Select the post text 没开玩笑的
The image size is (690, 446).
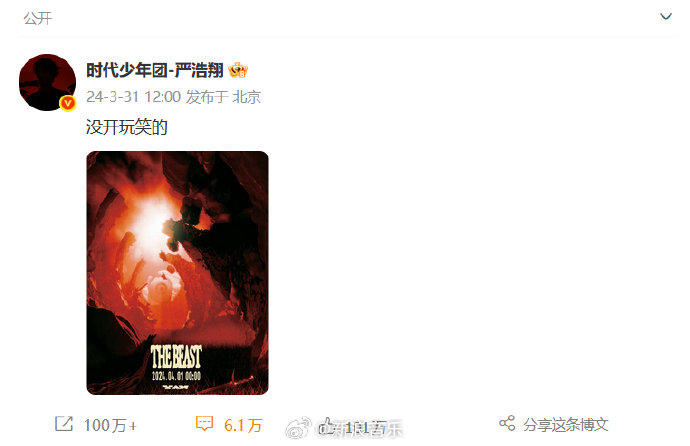coord(127,127)
